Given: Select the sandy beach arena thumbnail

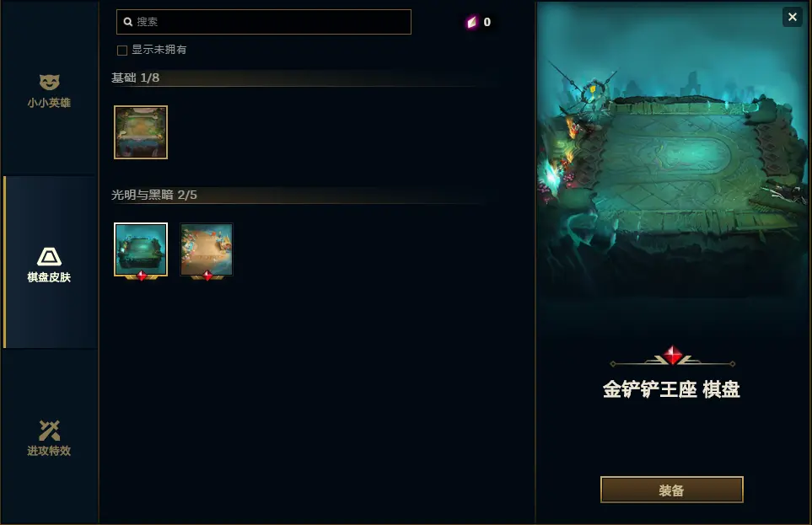Looking at the screenshot, I should tap(207, 249).
